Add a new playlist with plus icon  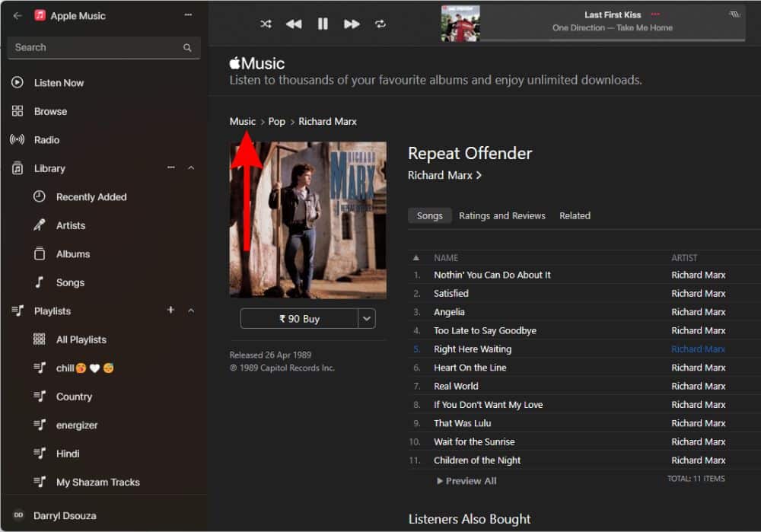(170, 311)
